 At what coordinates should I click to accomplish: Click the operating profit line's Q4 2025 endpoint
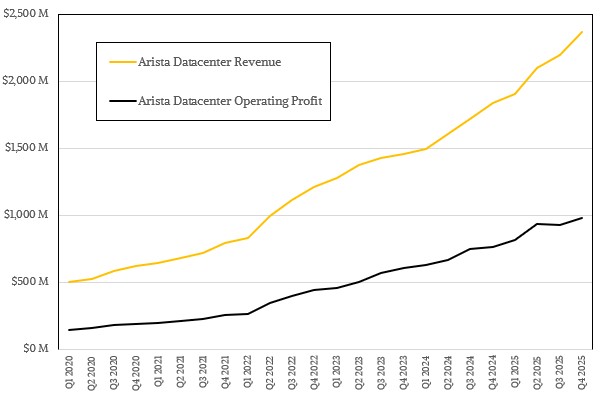click(x=582, y=218)
